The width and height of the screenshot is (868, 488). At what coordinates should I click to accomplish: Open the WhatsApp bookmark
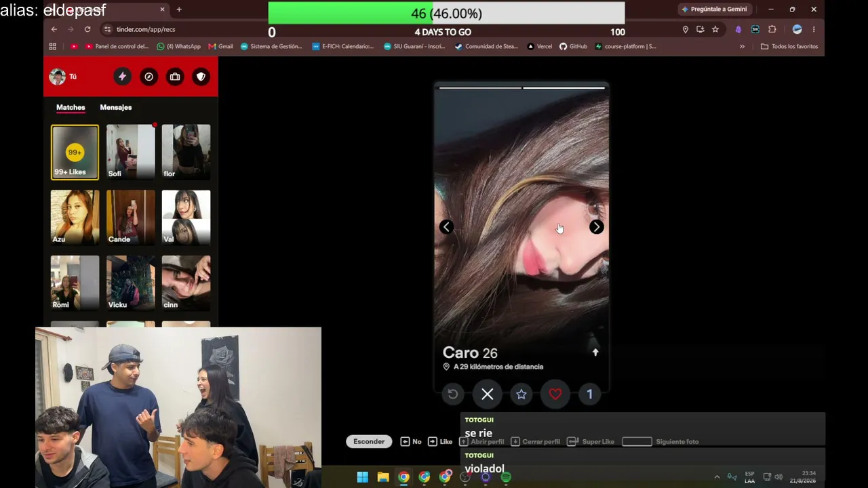[178, 46]
